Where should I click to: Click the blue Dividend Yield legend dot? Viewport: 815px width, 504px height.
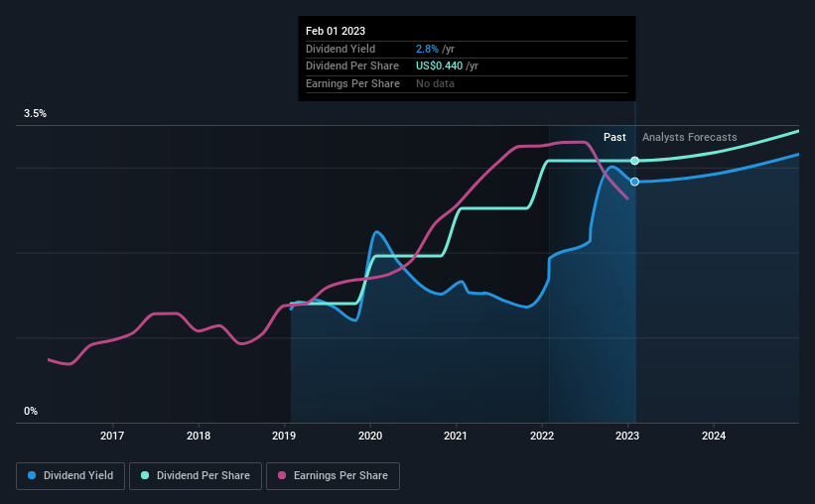[x=32, y=475]
